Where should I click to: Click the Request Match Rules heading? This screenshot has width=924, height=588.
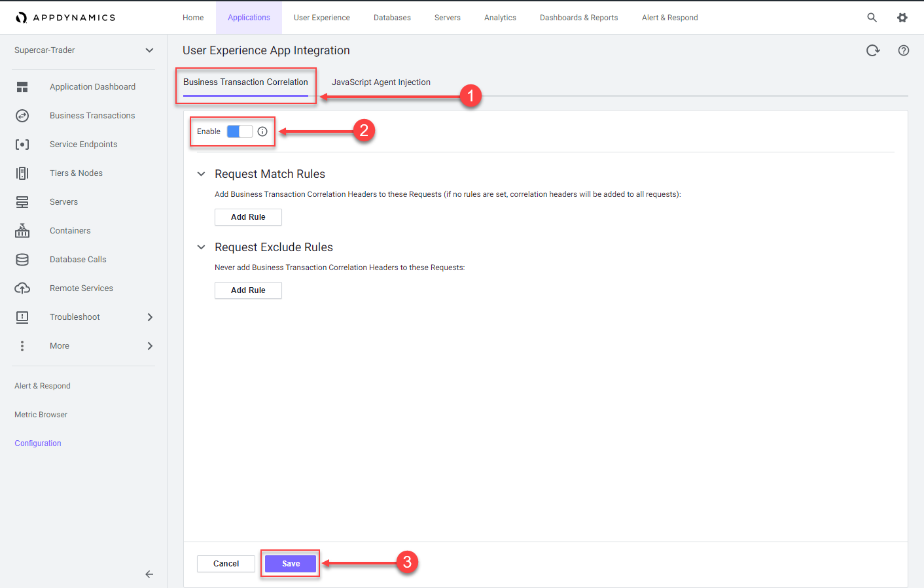(x=270, y=174)
